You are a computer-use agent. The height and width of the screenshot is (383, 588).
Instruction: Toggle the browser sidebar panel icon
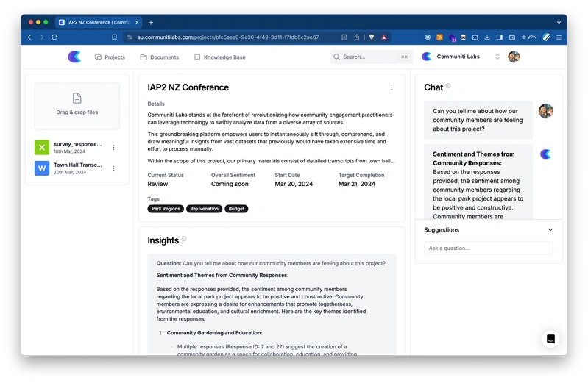(500, 37)
